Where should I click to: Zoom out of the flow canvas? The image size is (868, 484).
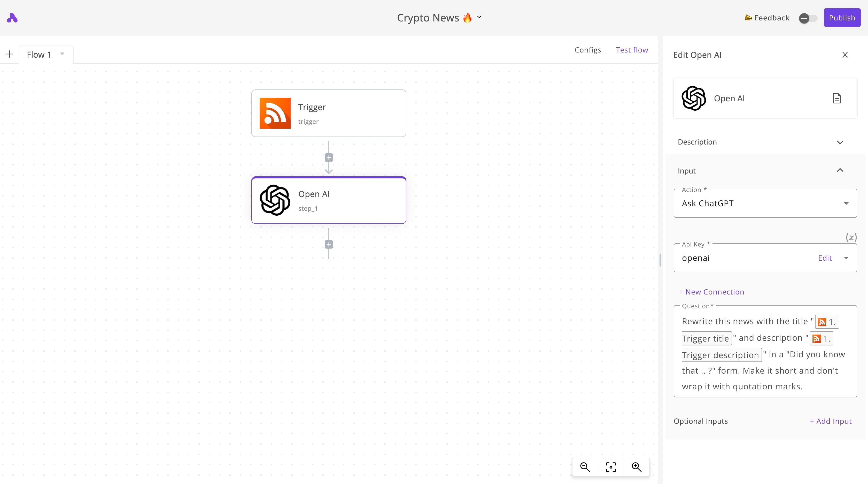(585, 467)
